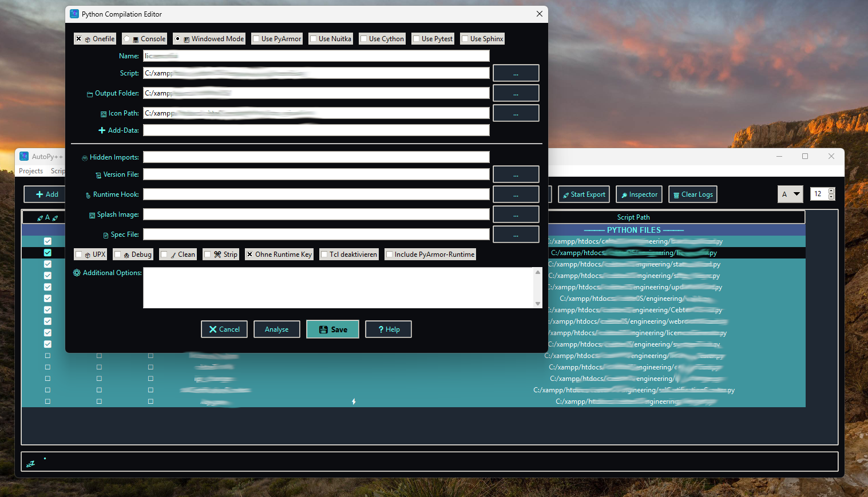The width and height of the screenshot is (868, 497).
Task: Click the Version File document icon
Action: [98, 174]
